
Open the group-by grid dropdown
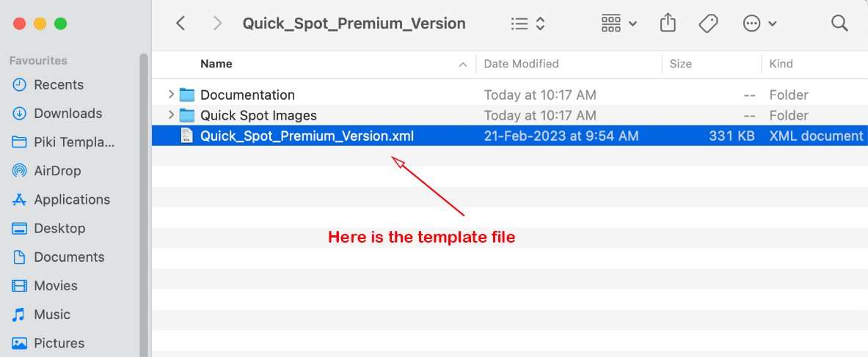(619, 23)
